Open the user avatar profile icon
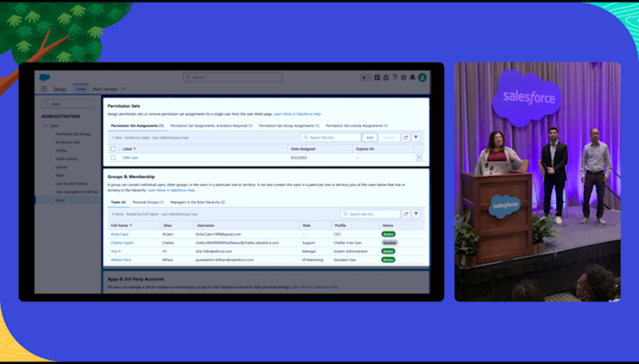Screen dimensions: 639x364 [x=423, y=77]
